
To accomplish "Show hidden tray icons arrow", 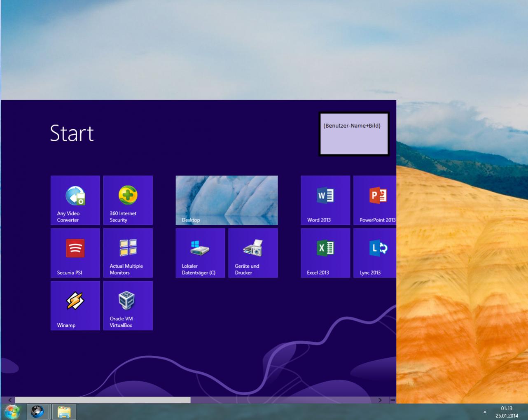I will tap(485, 412).
